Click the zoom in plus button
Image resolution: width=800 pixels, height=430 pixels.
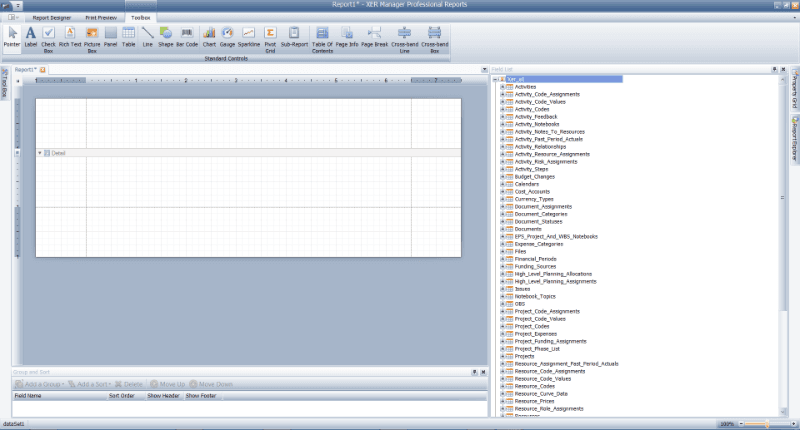pos(793,424)
